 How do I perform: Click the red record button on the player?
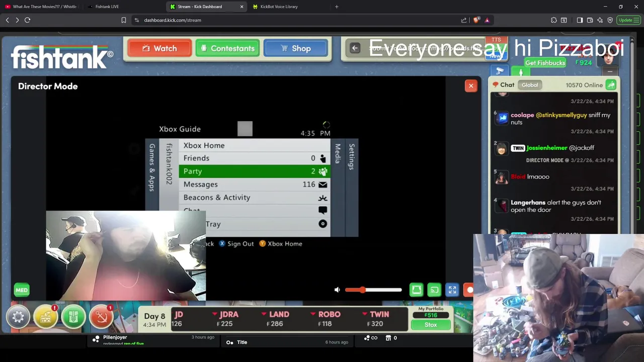[469, 290]
